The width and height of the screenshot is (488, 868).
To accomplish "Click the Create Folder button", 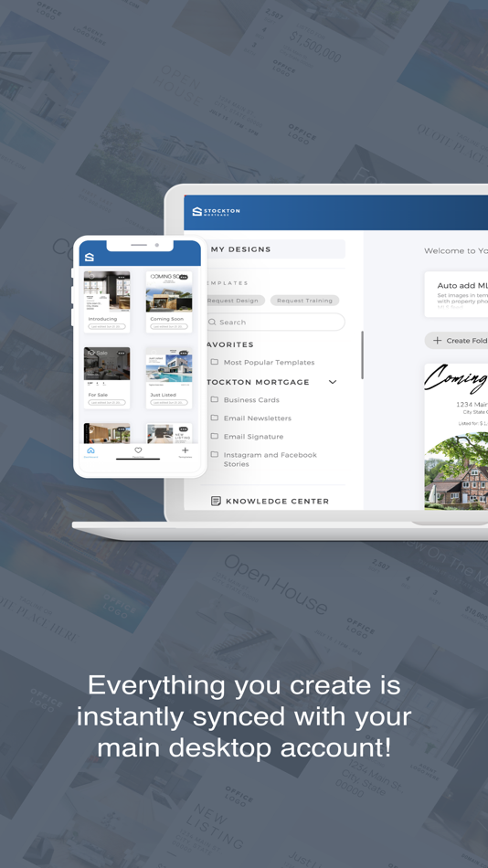I will click(457, 341).
